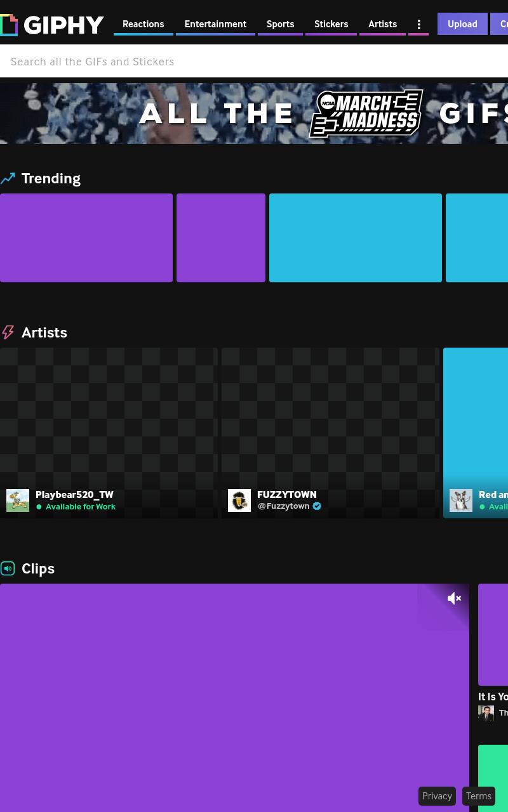Open the Trending section heading

51,178
